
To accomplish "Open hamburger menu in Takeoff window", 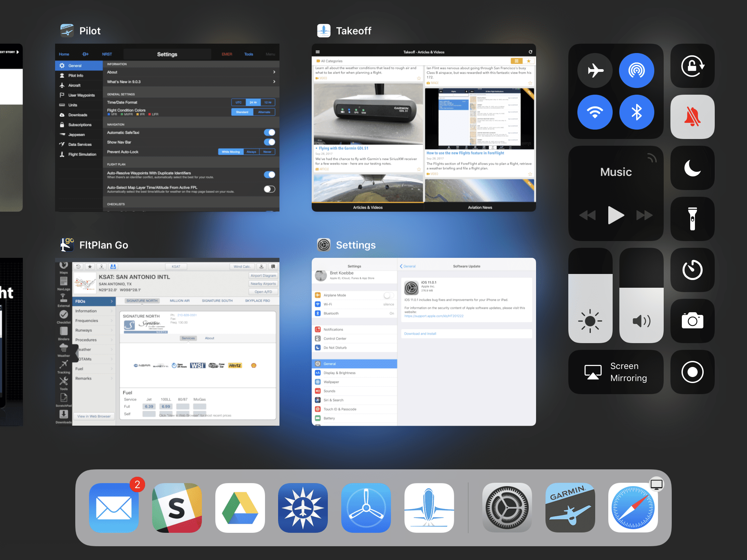I will click(317, 52).
